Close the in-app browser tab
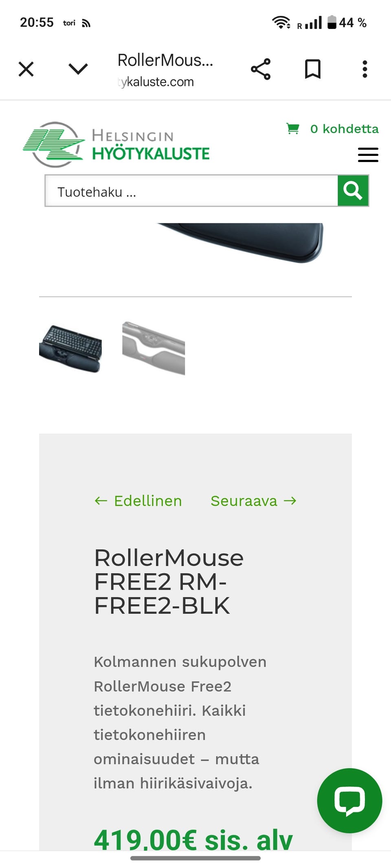The height and width of the screenshot is (868, 391). (26, 69)
